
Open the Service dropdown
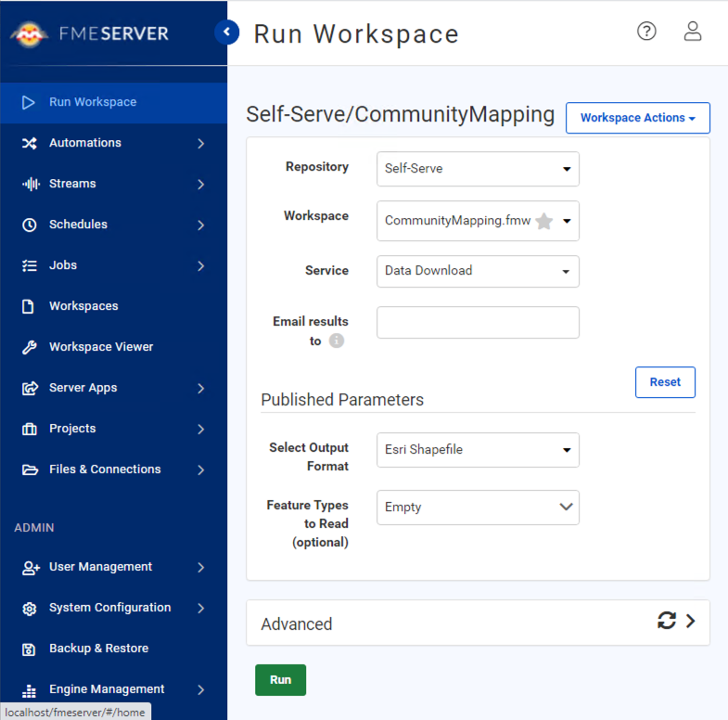pos(478,271)
